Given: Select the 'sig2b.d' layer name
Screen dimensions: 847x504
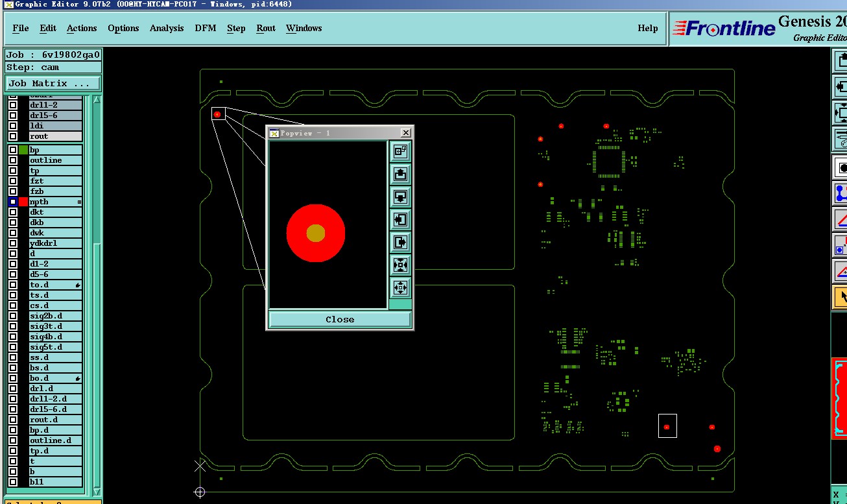Looking at the screenshot, I should pos(56,316).
